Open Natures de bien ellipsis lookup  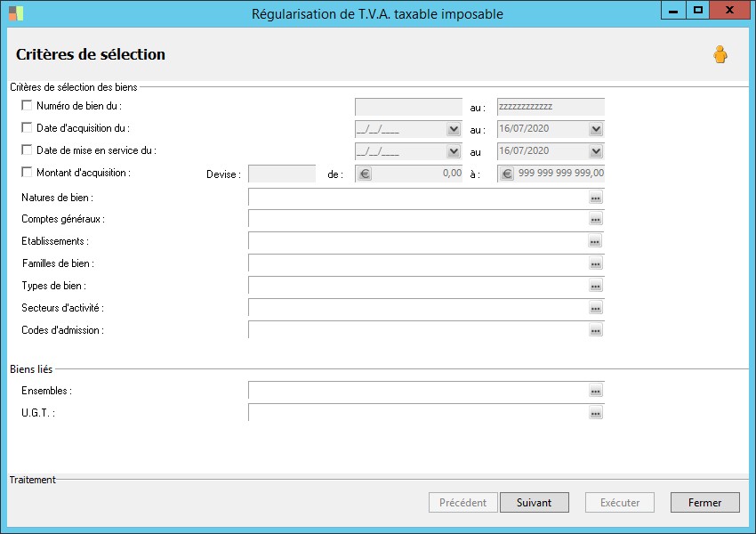tap(596, 197)
